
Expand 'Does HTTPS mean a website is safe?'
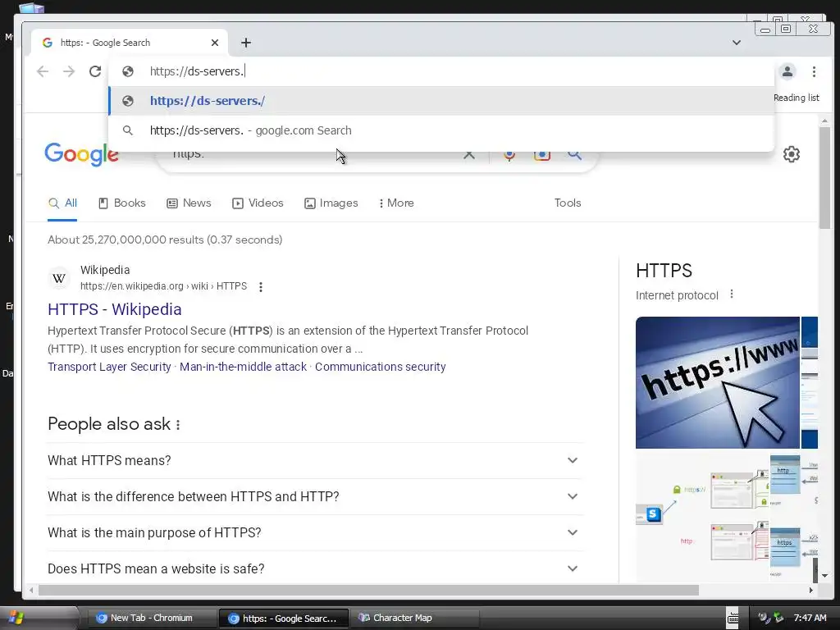[x=315, y=569]
